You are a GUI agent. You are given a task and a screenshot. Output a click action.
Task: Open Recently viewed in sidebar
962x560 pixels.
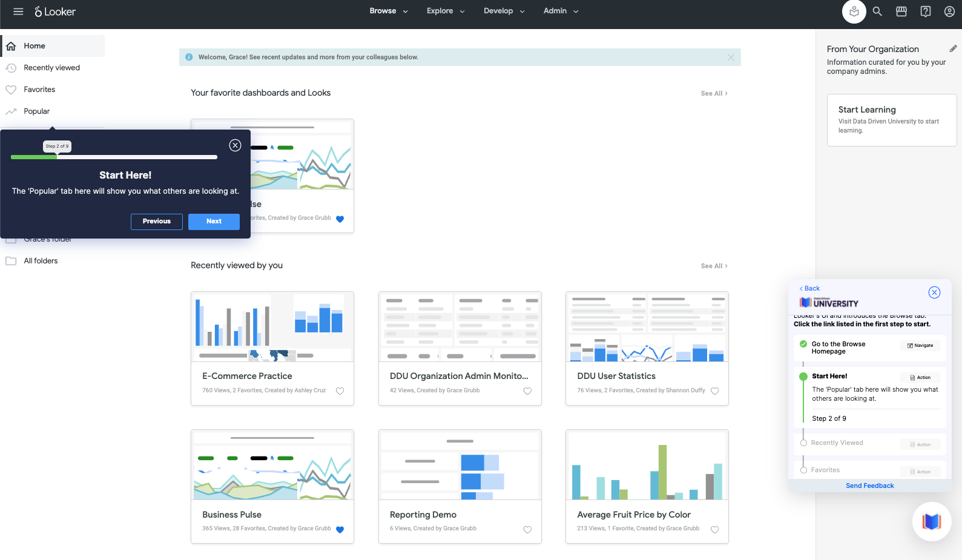[x=53, y=68]
